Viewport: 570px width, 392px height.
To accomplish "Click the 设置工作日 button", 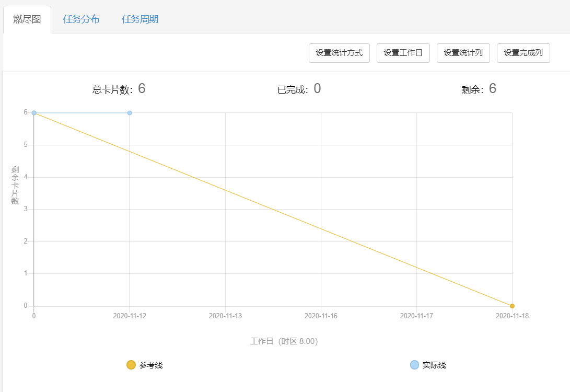I will tap(403, 53).
